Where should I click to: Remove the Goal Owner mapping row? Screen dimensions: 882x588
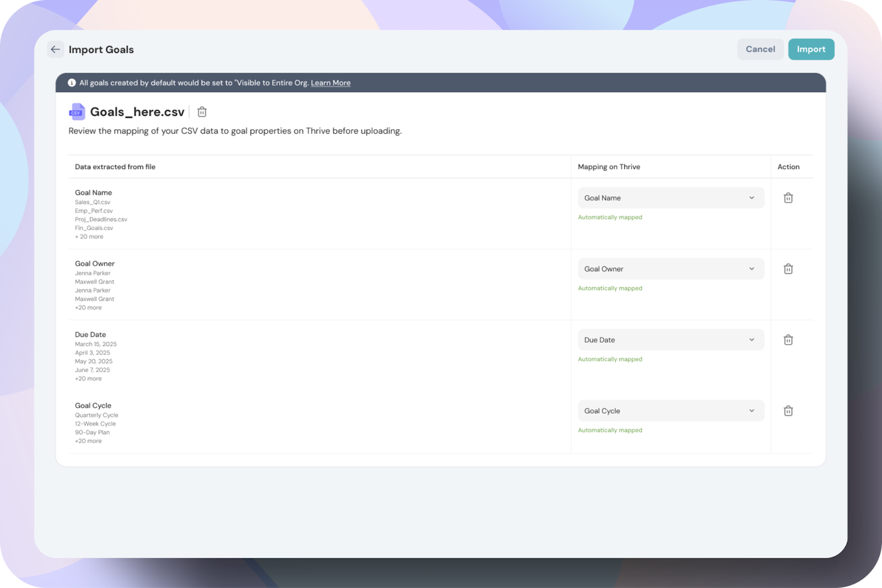click(788, 269)
